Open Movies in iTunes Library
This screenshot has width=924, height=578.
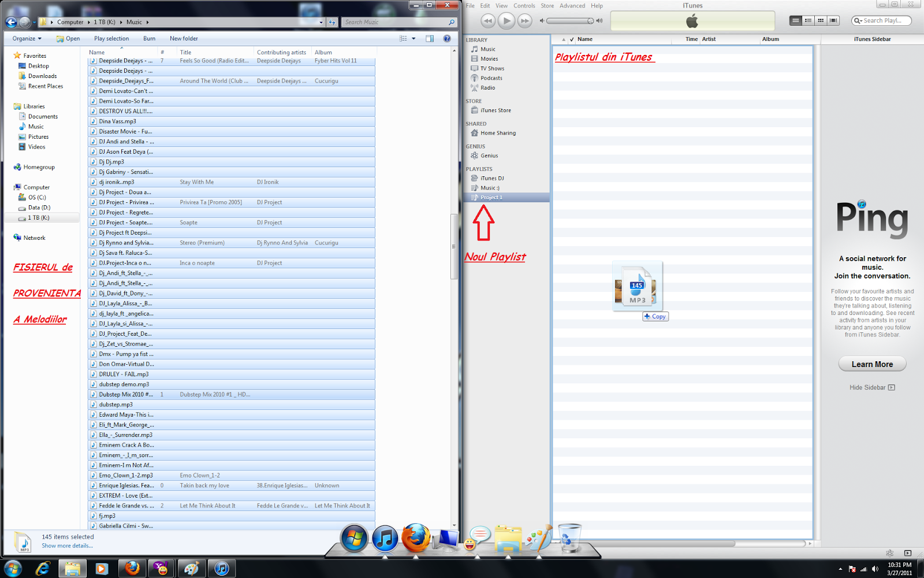[489, 59]
